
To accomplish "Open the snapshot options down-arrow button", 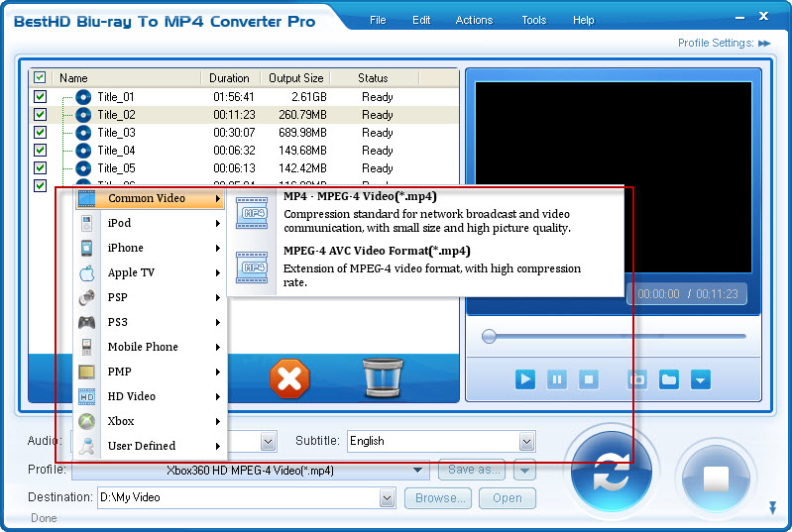I will click(700, 379).
